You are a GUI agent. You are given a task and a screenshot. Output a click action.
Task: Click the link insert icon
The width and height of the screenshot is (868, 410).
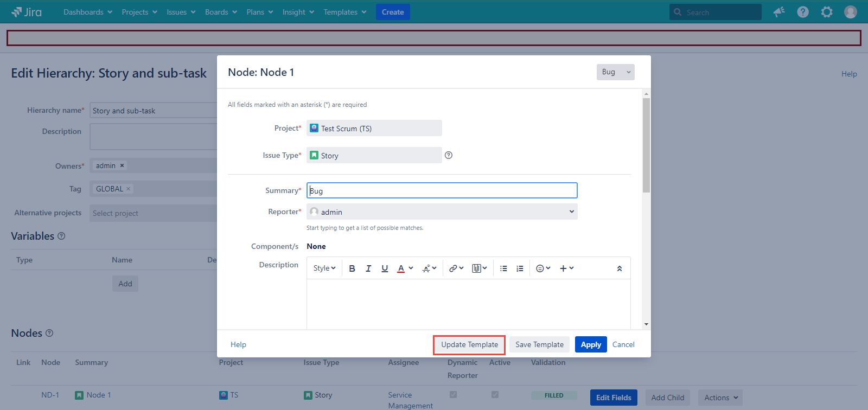coord(456,268)
